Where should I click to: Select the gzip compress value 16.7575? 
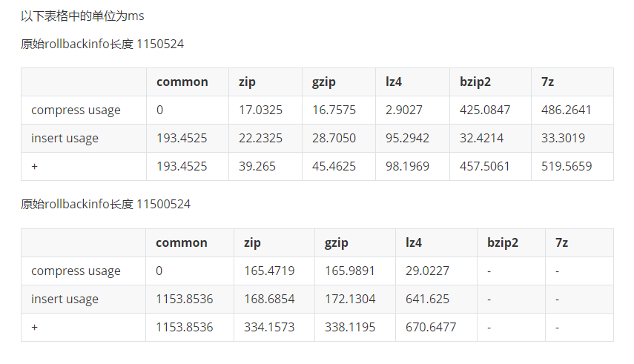coord(334,110)
